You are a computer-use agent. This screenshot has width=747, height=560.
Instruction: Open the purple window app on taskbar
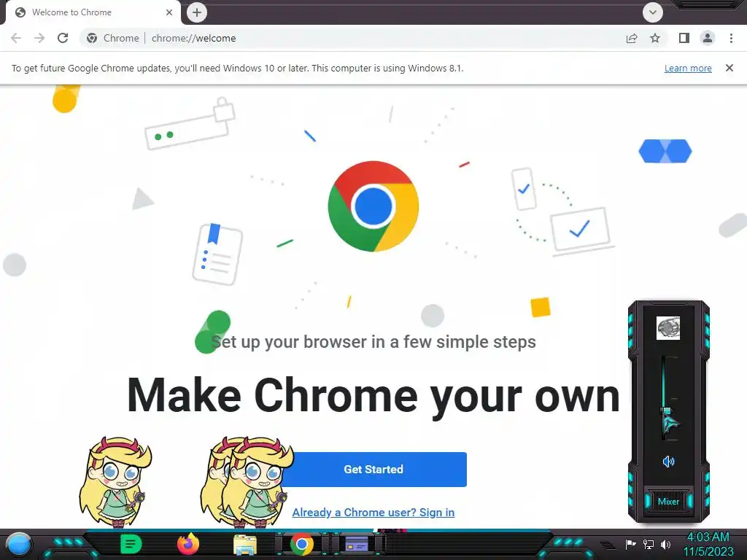coord(357,544)
